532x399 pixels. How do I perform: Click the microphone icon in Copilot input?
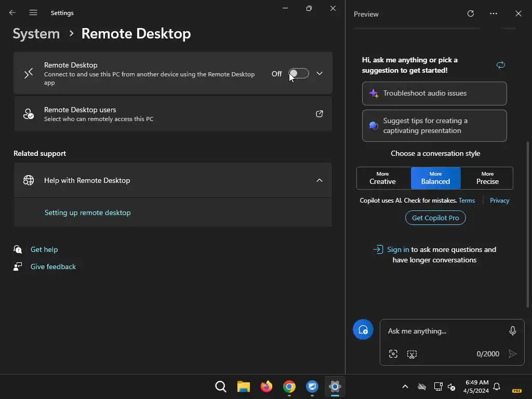point(513,331)
